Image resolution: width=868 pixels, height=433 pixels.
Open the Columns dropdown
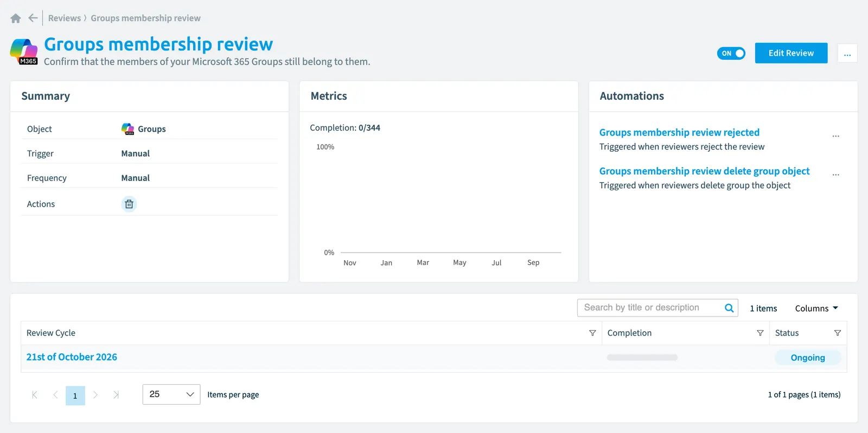[816, 308]
